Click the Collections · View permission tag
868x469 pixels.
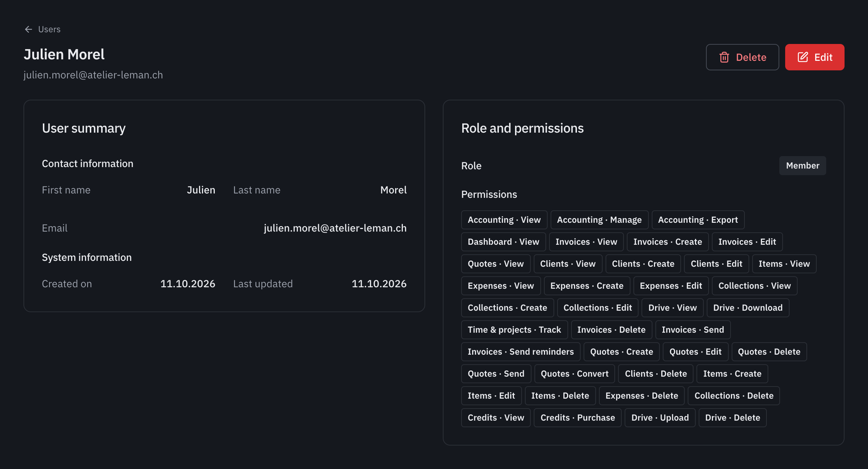[754, 286]
